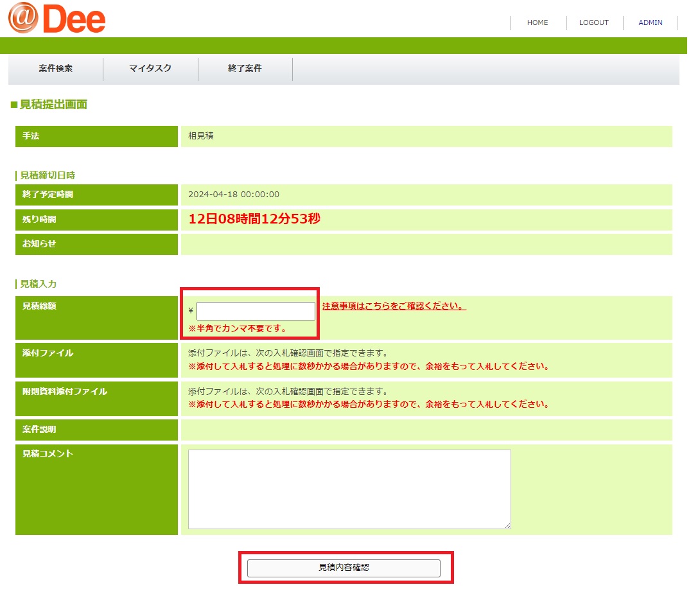Click the お知らせ row label
700x596 pixels.
96,244
